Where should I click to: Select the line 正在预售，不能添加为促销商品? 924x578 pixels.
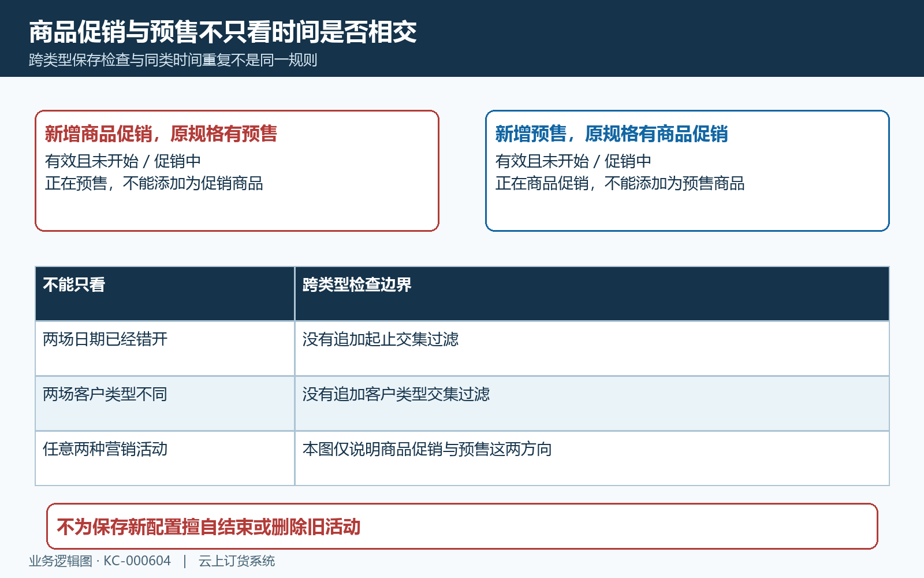coord(154,183)
